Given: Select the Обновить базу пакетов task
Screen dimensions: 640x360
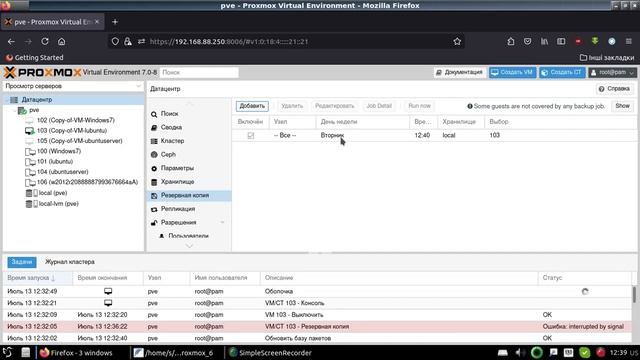Looking at the screenshot, I should click(318, 338).
